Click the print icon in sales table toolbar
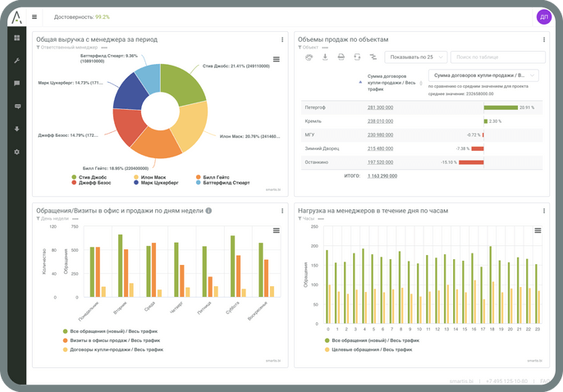 point(341,57)
